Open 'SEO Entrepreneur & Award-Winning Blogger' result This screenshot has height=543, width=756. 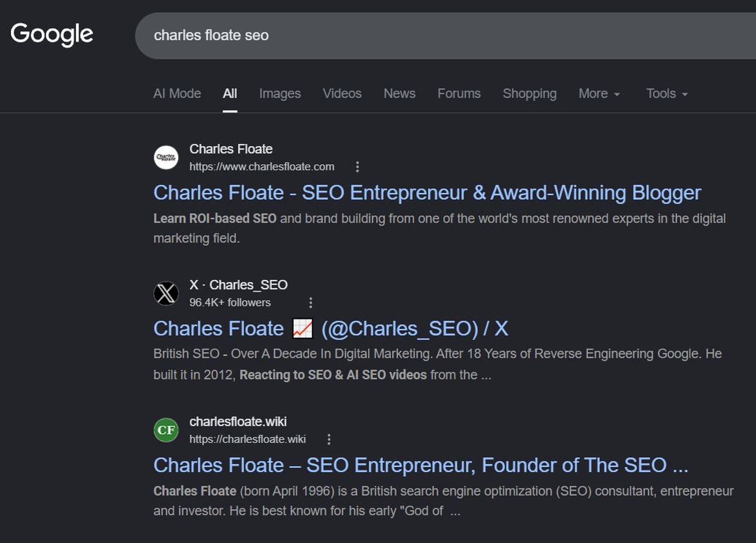pos(427,193)
